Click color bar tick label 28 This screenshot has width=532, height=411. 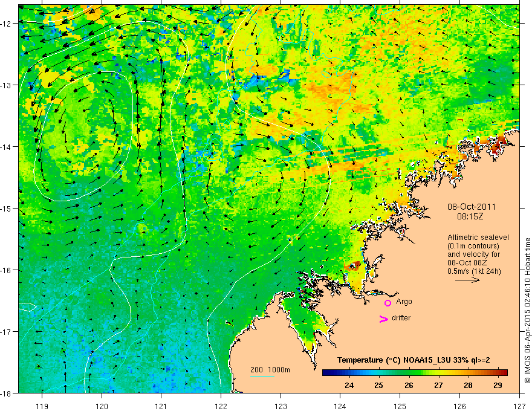click(468, 385)
